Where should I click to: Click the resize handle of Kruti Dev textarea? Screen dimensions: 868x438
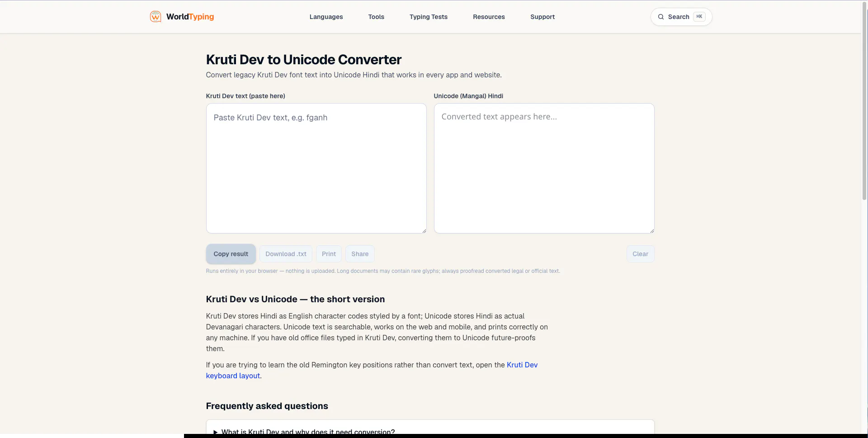point(424,231)
